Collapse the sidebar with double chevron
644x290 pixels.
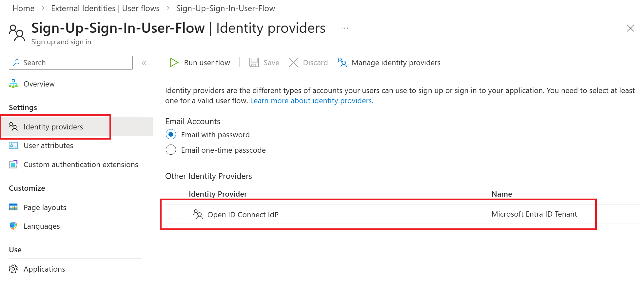(x=144, y=63)
